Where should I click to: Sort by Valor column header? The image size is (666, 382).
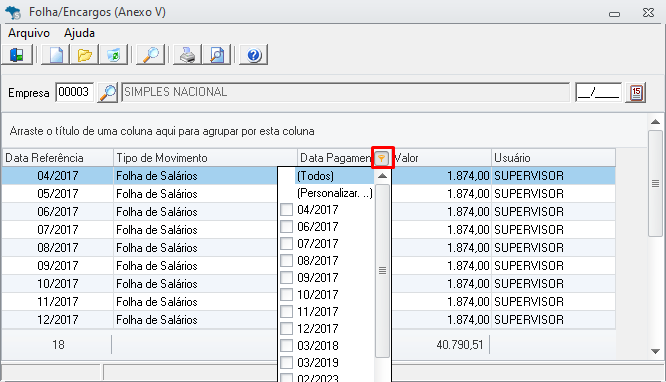point(442,158)
